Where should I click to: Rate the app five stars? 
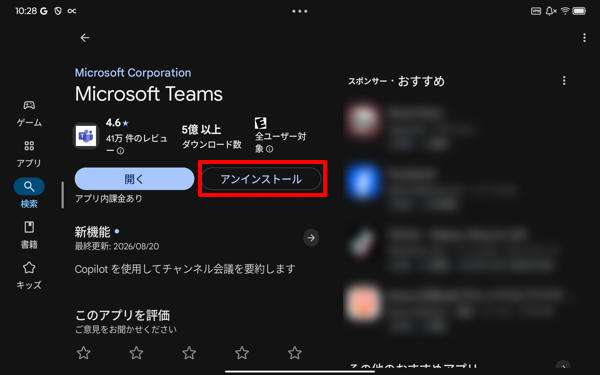coord(295,353)
